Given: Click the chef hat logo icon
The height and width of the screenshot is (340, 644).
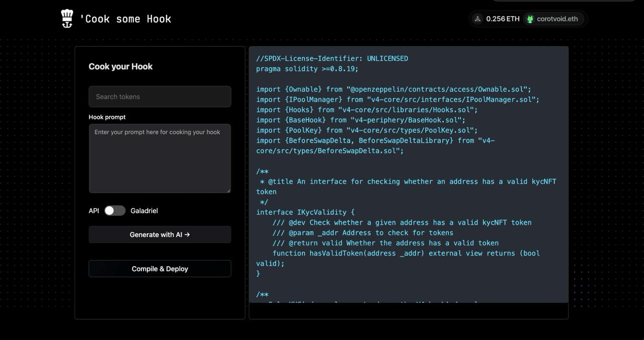Looking at the screenshot, I should [67, 19].
